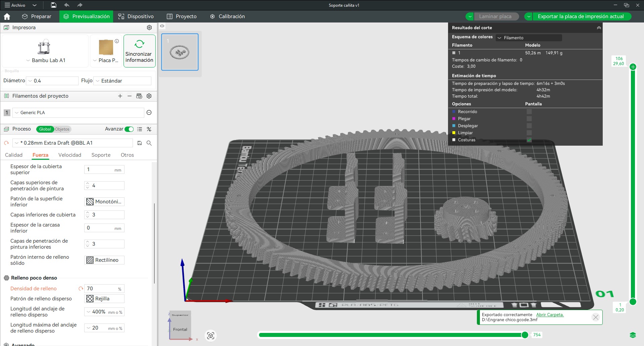The height and width of the screenshot is (346, 644).
Task: Remove a filament with the minus icon
Action: coord(130,96)
